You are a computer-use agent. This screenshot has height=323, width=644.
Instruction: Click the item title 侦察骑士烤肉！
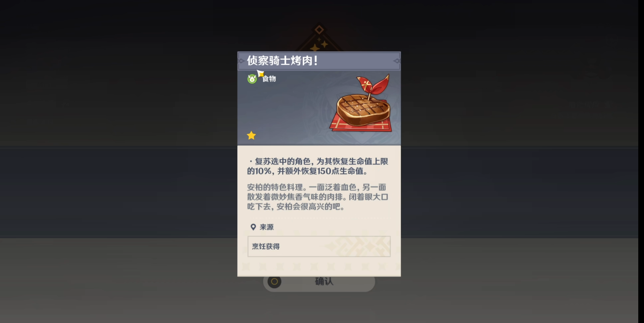282,61
